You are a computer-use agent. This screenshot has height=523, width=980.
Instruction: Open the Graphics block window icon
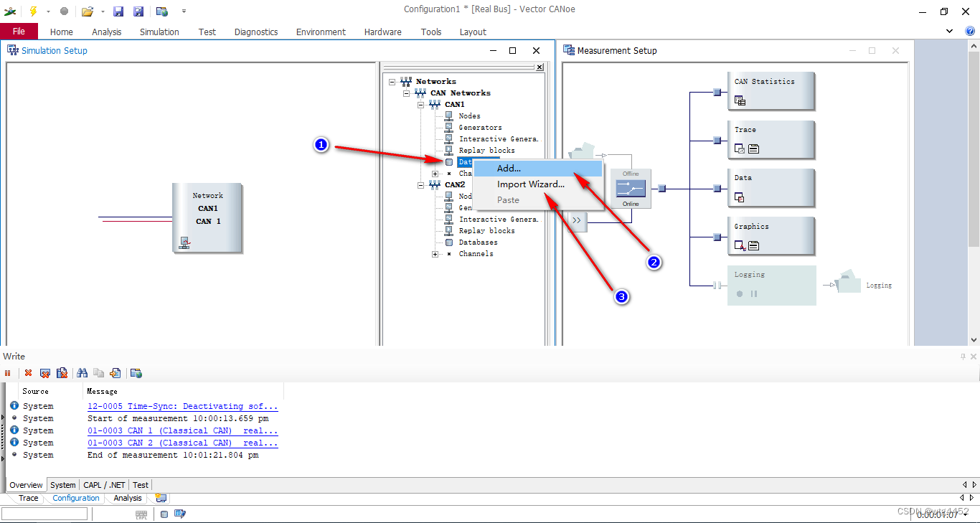[740, 245]
